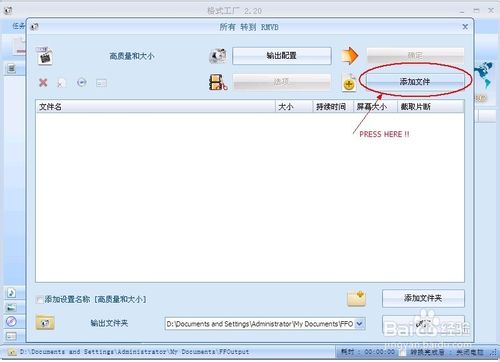Viewport: 500px width, 362px height.
Task: Click the dialog title bar app icon
Action: coord(34,27)
